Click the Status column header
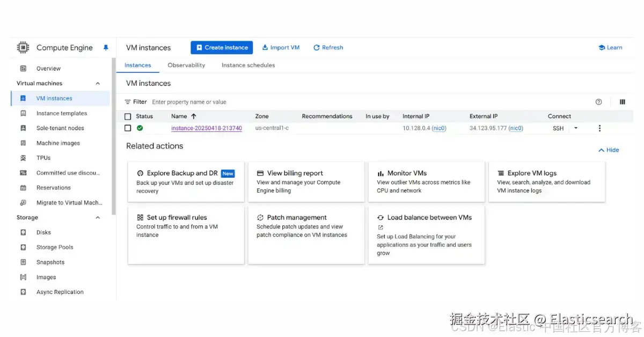644x337 pixels. click(x=144, y=116)
